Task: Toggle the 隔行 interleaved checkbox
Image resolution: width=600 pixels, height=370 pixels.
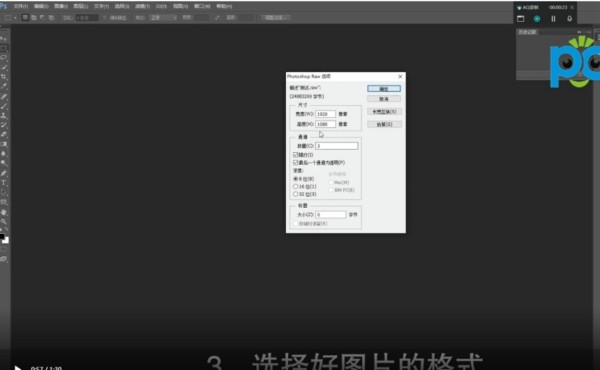Action: tap(295, 155)
